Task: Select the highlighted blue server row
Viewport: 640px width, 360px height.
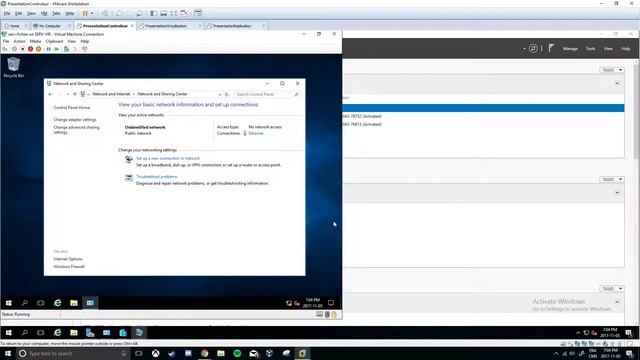Action: pyautogui.click(x=483, y=108)
